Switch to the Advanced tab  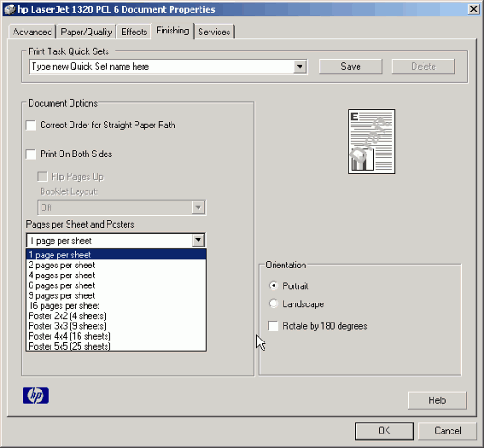click(33, 32)
